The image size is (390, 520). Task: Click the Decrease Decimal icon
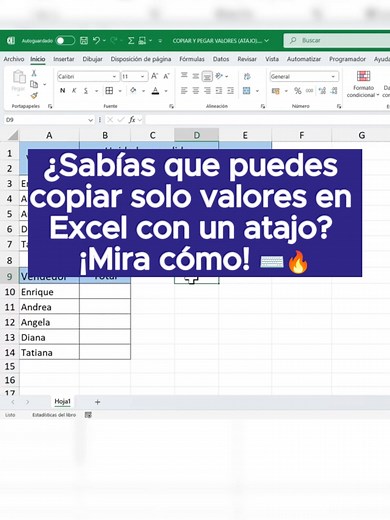(334, 91)
